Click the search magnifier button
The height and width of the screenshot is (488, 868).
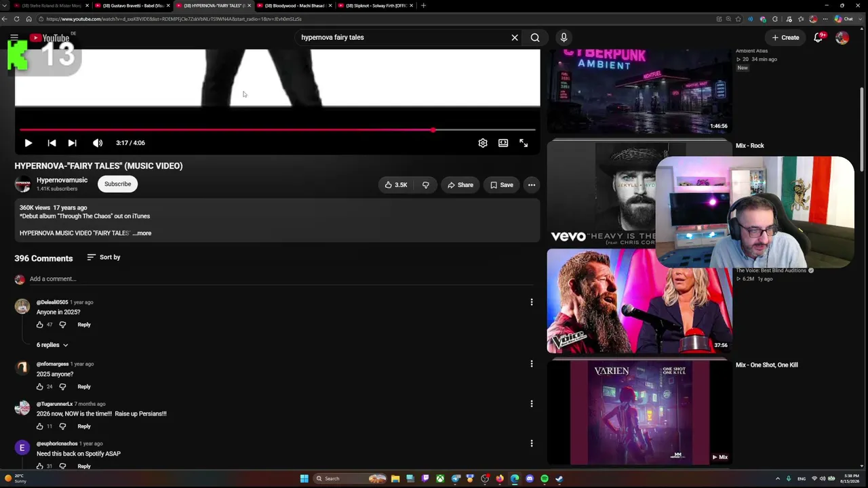[535, 37]
